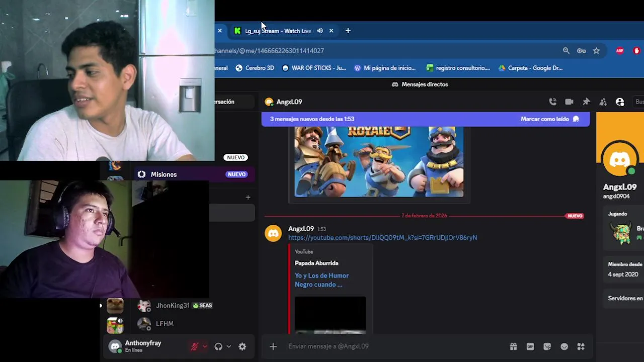Viewport: 644px width, 362px height.
Task: Open the Clash Royale image
Action: (x=379, y=161)
